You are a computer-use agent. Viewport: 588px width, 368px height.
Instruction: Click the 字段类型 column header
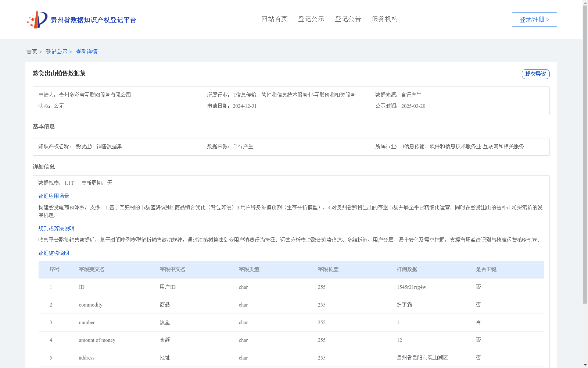pos(249,269)
